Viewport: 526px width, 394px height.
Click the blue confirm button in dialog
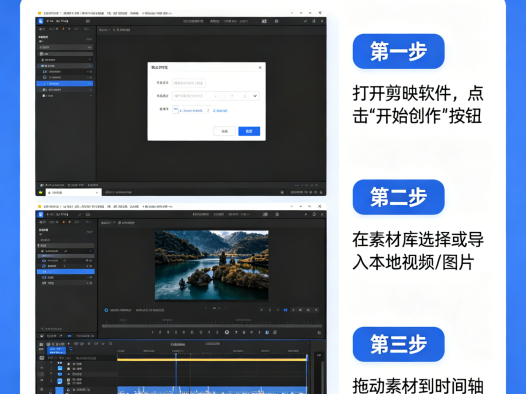249,131
